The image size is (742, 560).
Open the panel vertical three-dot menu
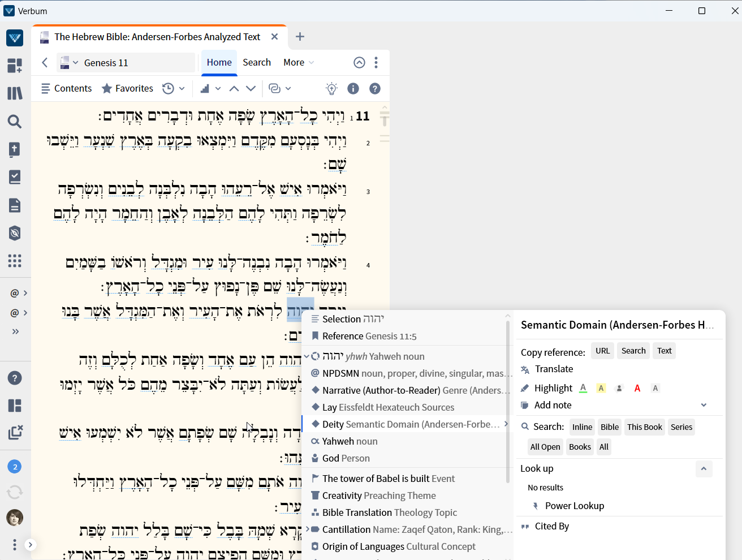click(376, 62)
